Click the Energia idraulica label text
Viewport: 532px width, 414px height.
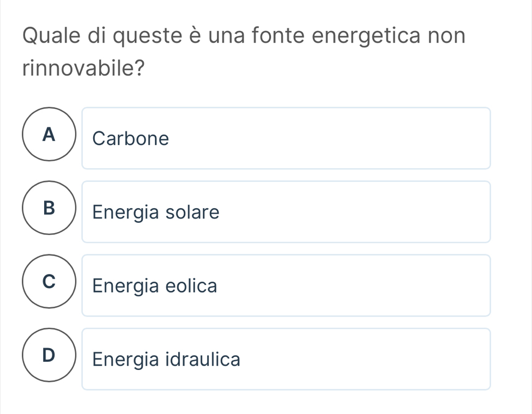166,360
